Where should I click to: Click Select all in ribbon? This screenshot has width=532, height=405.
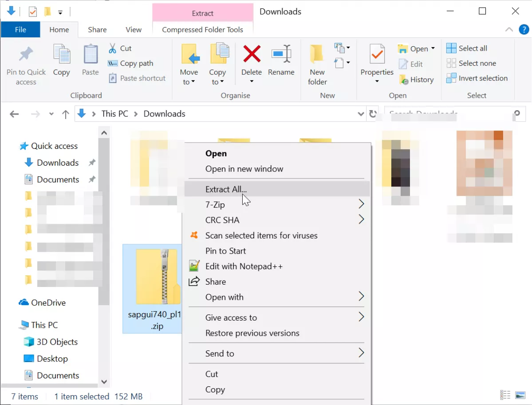pos(467,48)
